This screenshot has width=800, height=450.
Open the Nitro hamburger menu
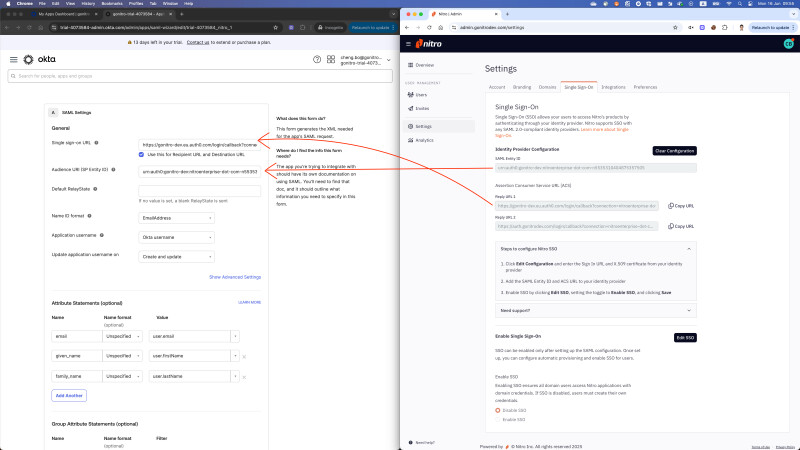(408, 44)
